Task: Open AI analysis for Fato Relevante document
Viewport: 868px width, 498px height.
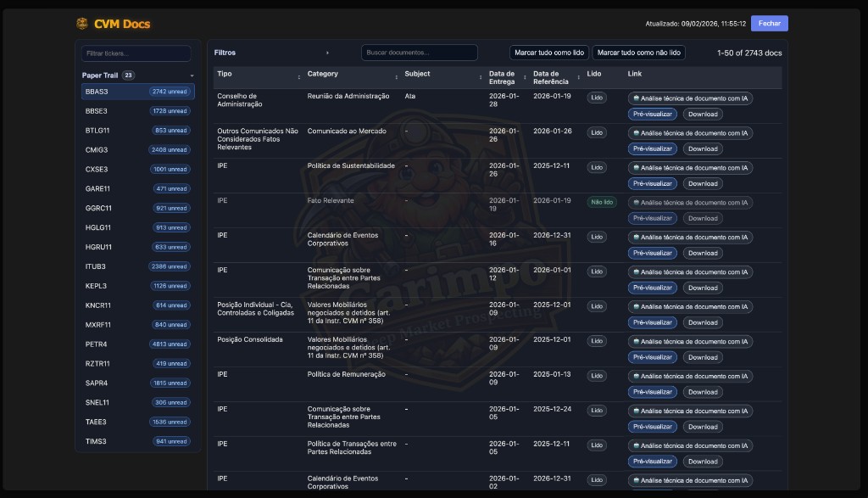Action: (690, 203)
